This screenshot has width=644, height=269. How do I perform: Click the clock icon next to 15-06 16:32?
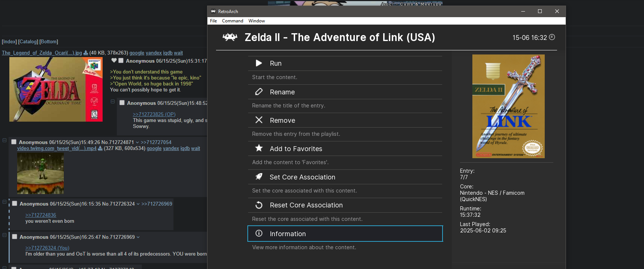click(552, 37)
